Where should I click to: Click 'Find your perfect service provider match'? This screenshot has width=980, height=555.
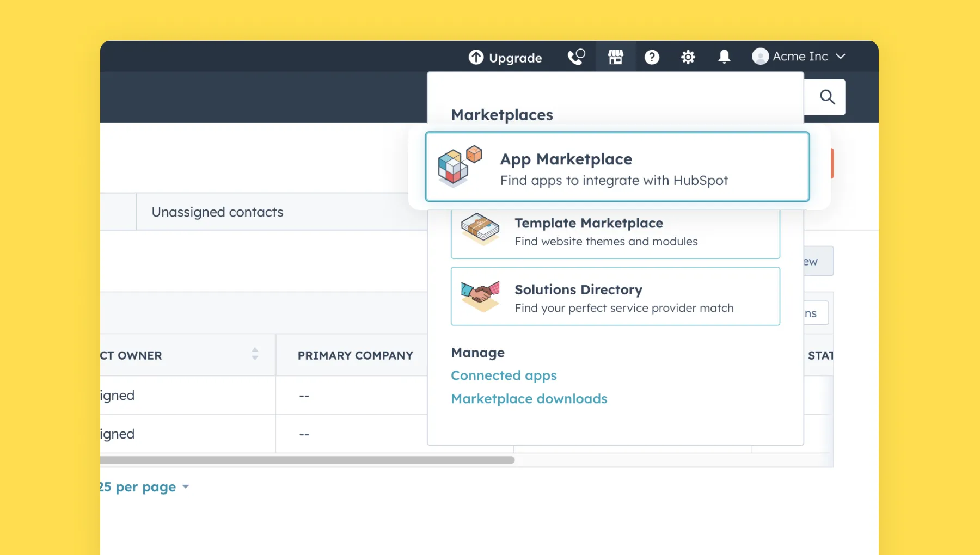624,308
